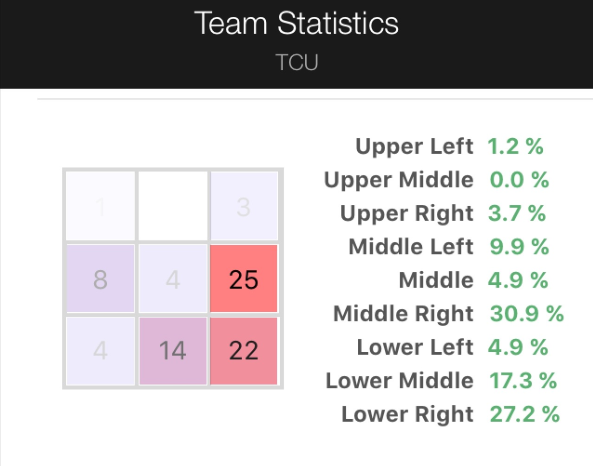593x466 pixels.
Task: Select the center zone cell showing 4
Action: pos(173,278)
